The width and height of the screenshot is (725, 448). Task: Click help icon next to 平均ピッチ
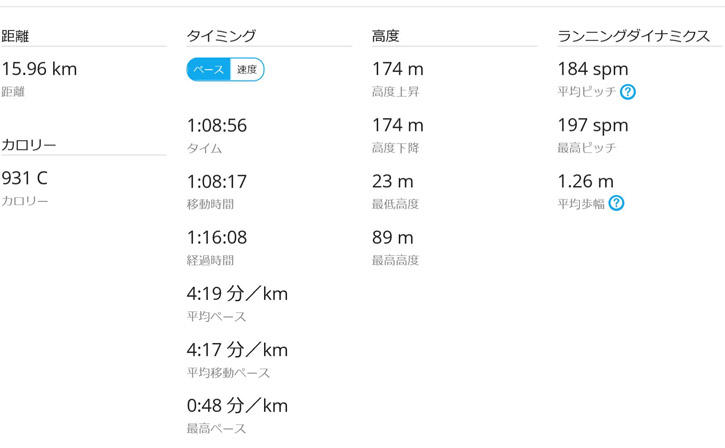(x=628, y=92)
